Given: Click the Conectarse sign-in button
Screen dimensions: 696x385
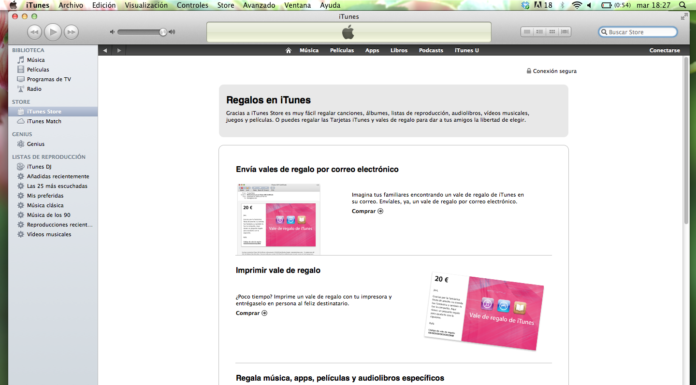Looking at the screenshot, I should pyautogui.click(x=664, y=51).
